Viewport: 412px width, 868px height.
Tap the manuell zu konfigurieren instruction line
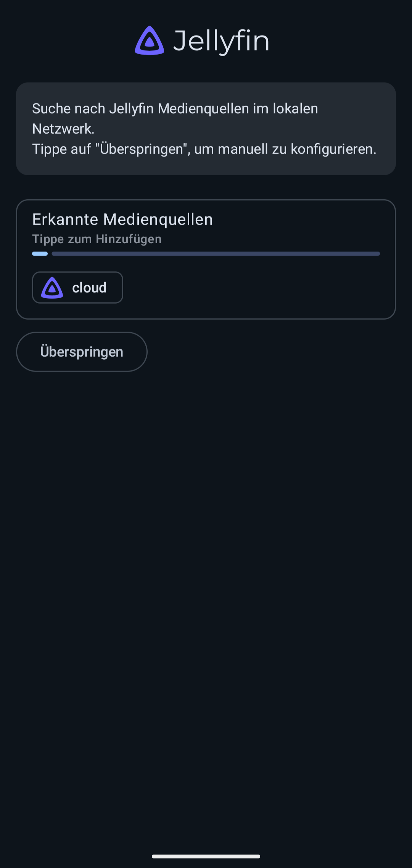click(204, 149)
